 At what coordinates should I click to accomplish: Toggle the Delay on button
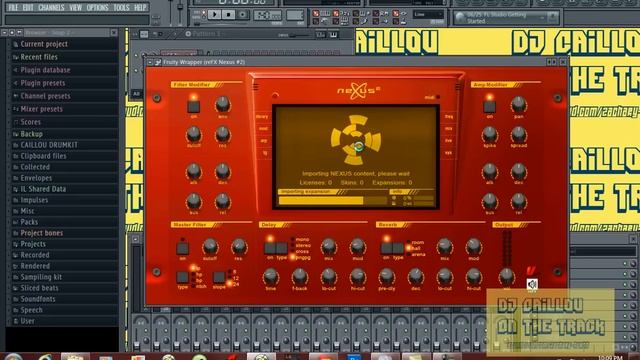tap(270, 248)
